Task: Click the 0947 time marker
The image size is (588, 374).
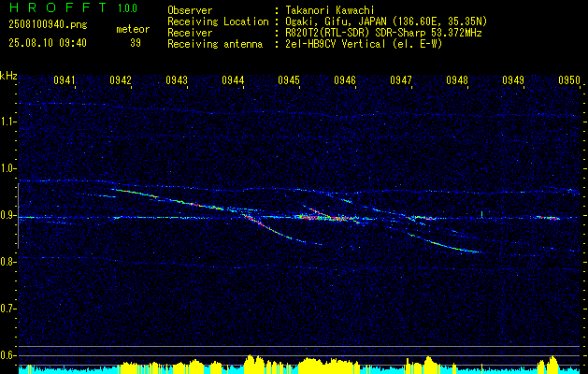Action: 400,80
